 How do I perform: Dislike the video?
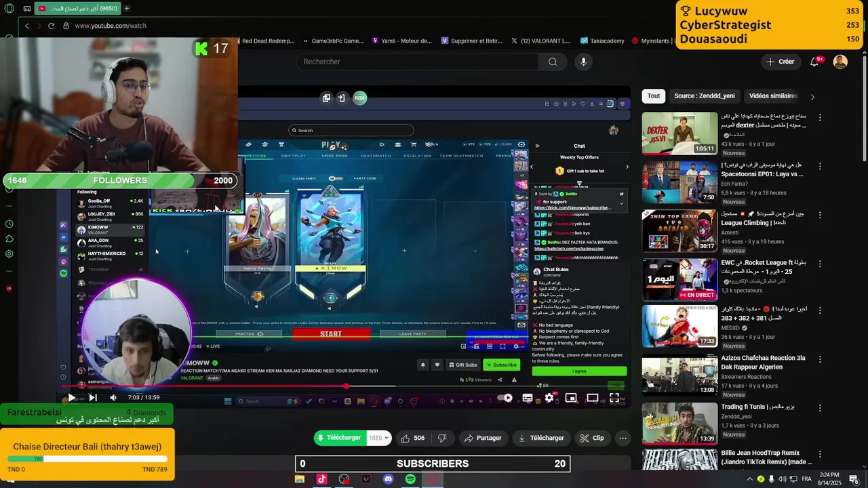(x=442, y=438)
